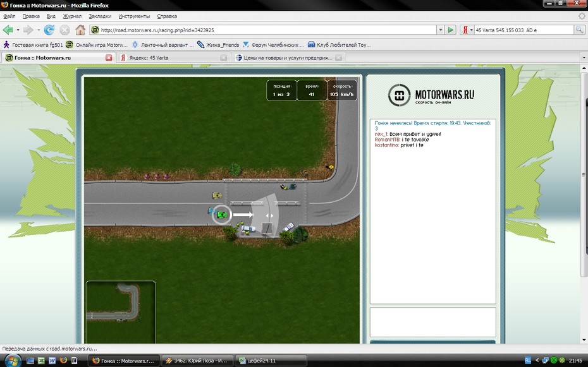Switch to the цефей24.11 taskbar window
The height and width of the screenshot is (367, 588).
[x=271, y=361]
